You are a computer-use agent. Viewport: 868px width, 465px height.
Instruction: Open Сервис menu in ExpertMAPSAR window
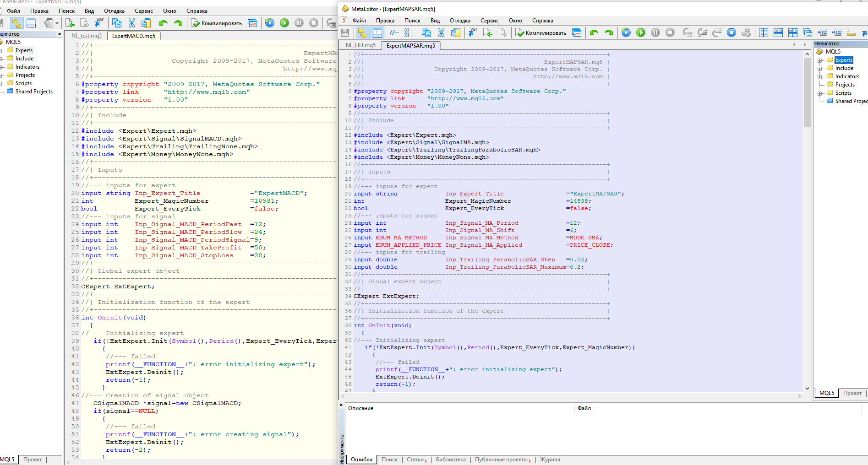click(x=490, y=21)
